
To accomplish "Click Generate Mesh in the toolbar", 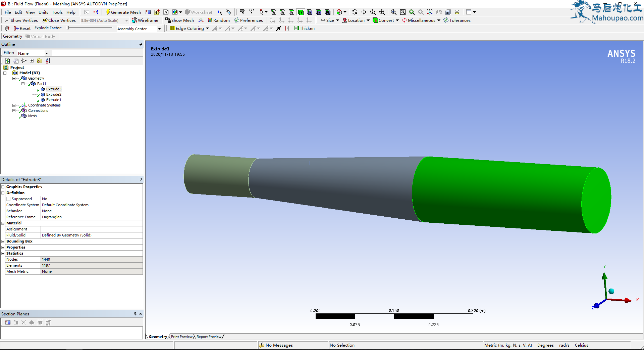I will tap(123, 12).
